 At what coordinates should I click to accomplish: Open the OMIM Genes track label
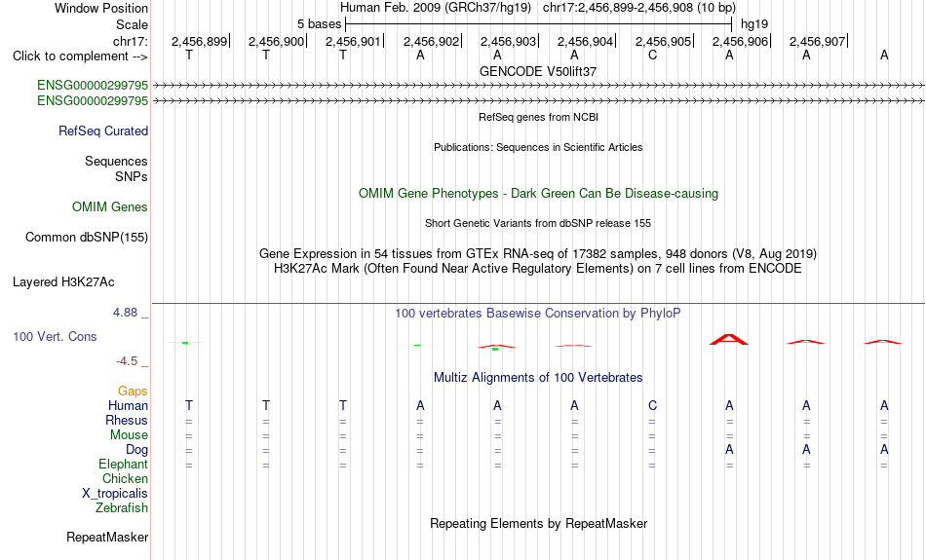[110, 207]
